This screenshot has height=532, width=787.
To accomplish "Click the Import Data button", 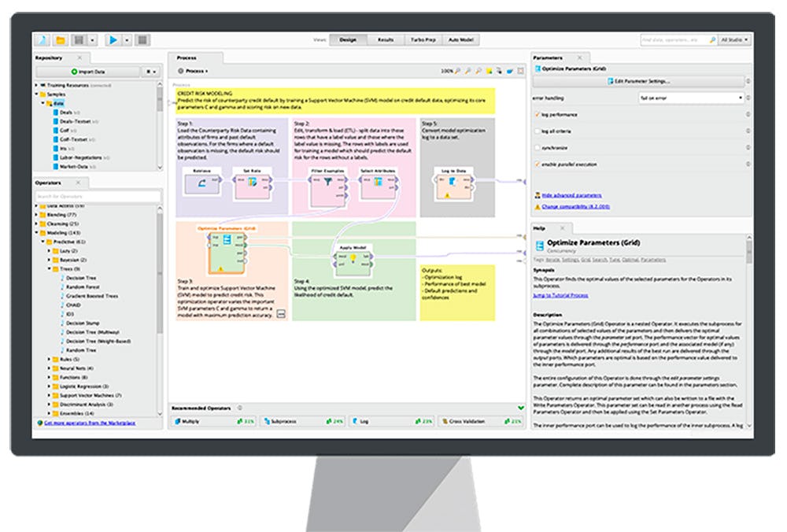I will (x=88, y=72).
